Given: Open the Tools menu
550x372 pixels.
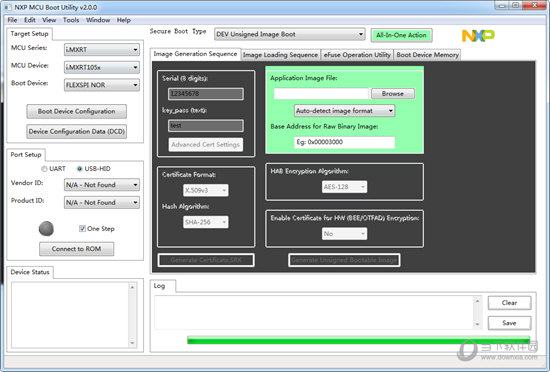Looking at the screenshot, I should 71,20.
